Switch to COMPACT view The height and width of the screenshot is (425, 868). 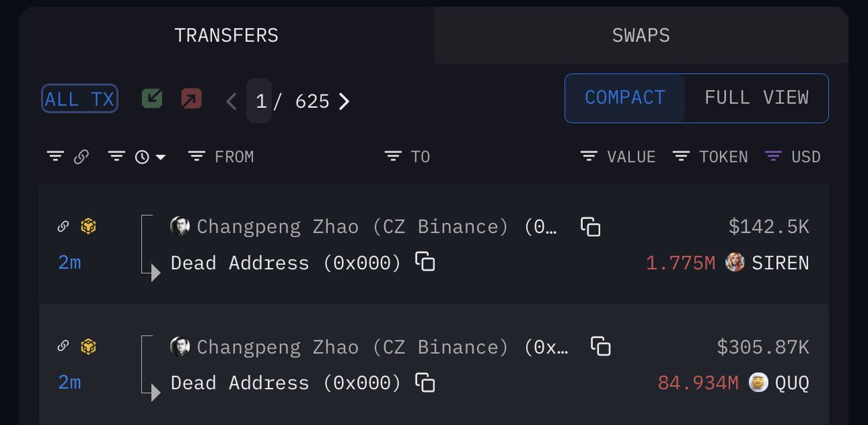[624, 98]
